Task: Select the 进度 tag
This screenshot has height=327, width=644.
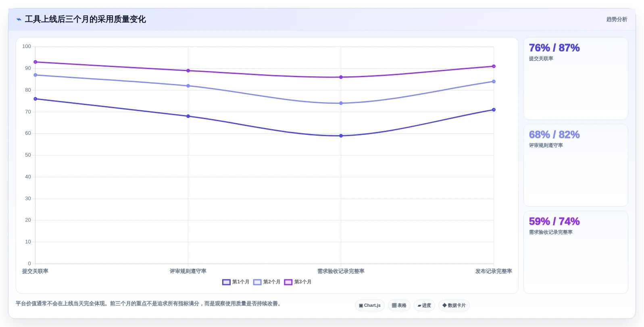Action: point(424,306)
